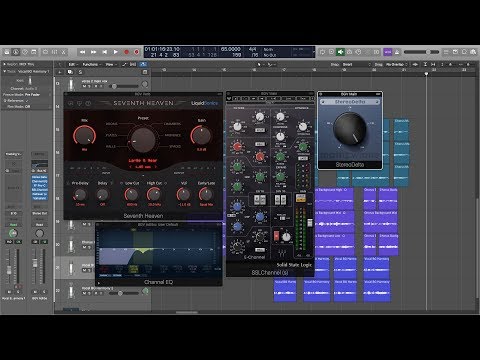The image size is (480, 360).
Task: Open the Browsers media icon
Action: pos(473,52)
